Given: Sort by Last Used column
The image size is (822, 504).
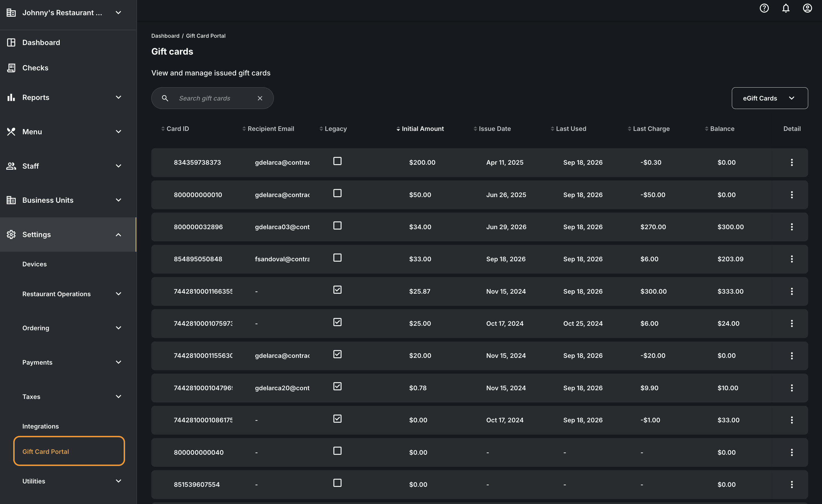Looking at the screenshot, I should pos(568,129).
